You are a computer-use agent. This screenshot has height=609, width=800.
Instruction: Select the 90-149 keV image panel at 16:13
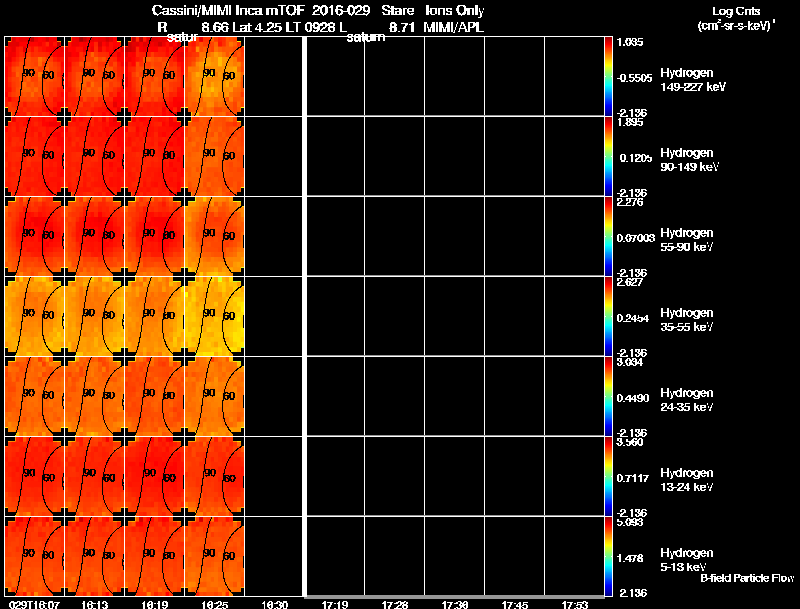94,156
